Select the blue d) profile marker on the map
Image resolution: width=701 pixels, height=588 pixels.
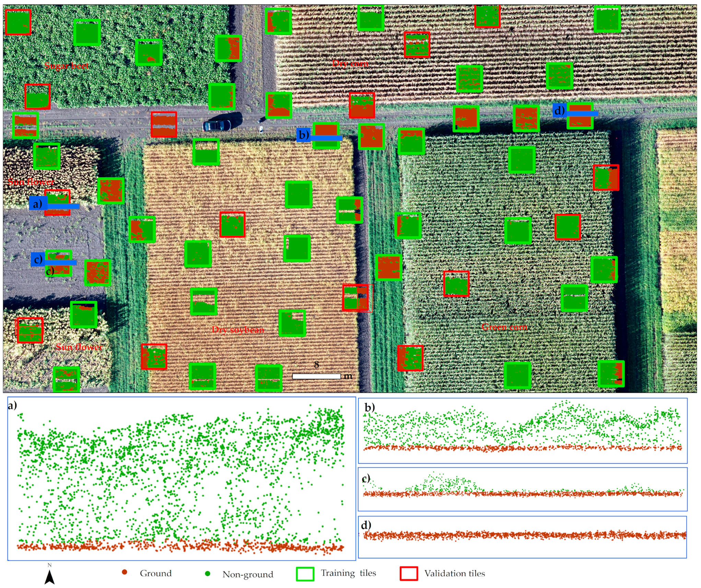click(x=575, y=110)
